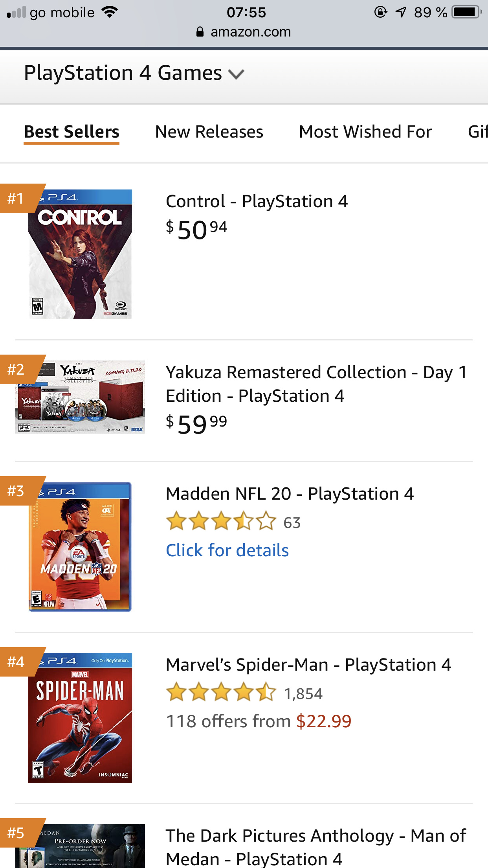This screenshot has width=488, height=868.
Task: Tap the amazon.com address bar
Action: pos(251,32)
